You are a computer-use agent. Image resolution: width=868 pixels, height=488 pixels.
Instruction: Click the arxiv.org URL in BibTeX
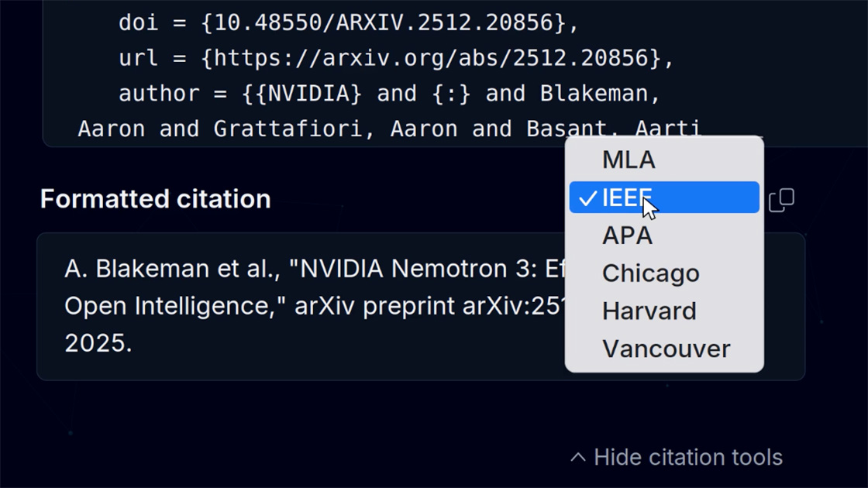[432, 58]
